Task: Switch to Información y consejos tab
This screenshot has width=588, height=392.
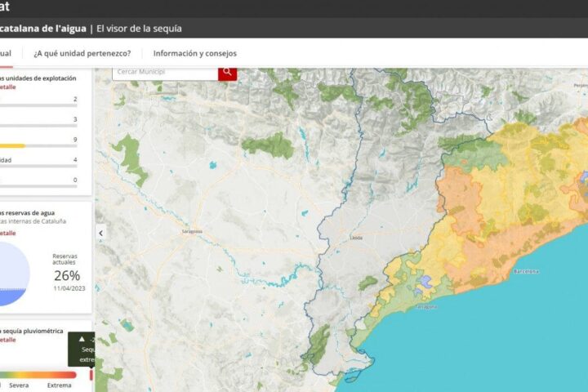Action: pos(194,54)
